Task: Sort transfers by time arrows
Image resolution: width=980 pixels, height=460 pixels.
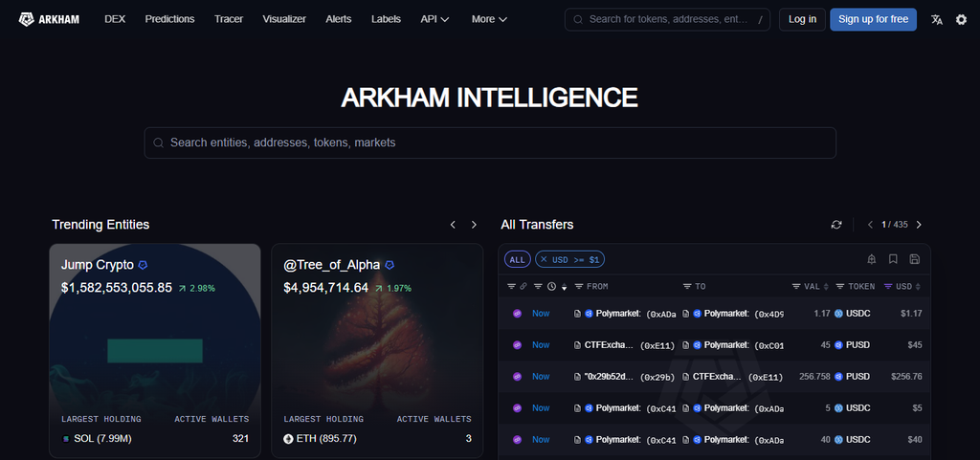Action: (x=565, y=287)
